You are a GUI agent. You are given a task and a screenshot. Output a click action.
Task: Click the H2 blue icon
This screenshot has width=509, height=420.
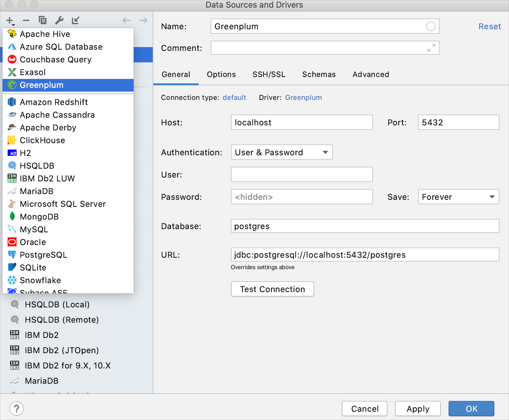pyautogui.click(x=12, y=153)
